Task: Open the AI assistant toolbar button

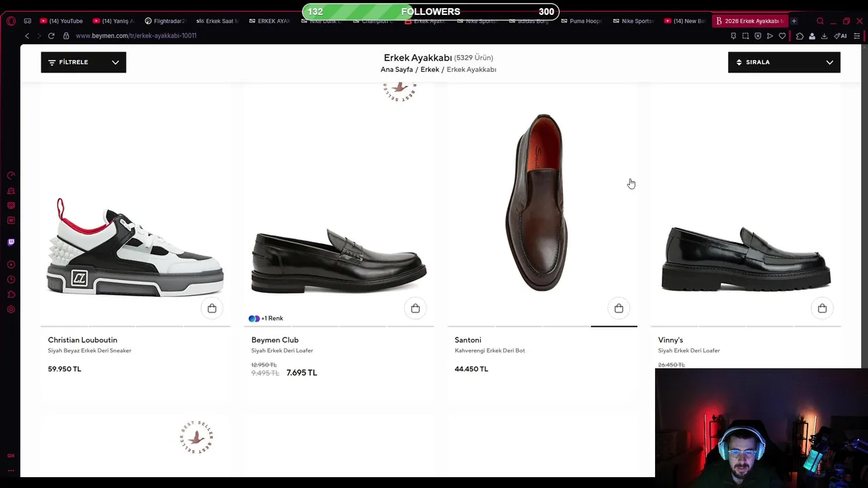Action: 840,36
